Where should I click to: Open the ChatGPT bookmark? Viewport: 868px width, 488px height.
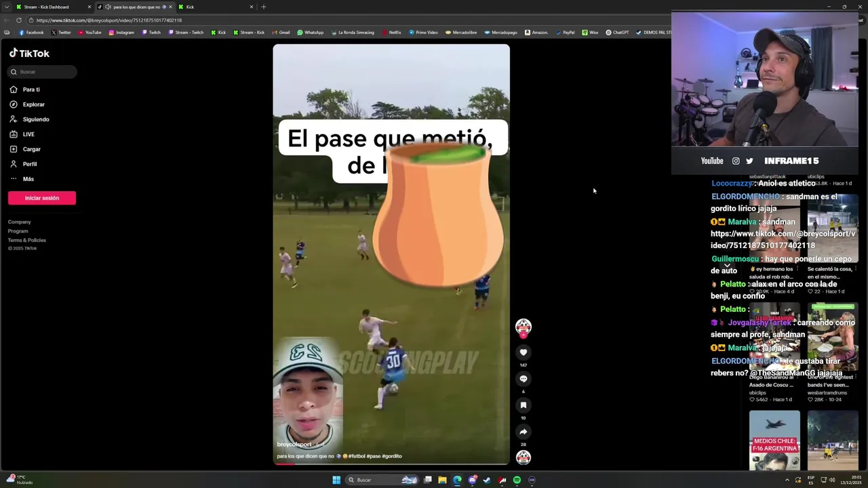(x=617, y=33)
